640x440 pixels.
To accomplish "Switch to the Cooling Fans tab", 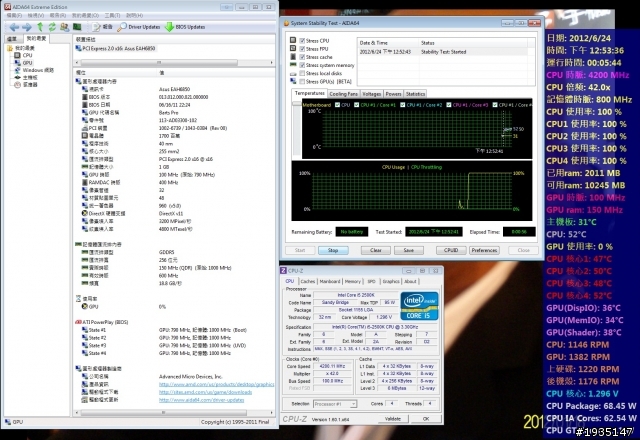I will (343, 94).
